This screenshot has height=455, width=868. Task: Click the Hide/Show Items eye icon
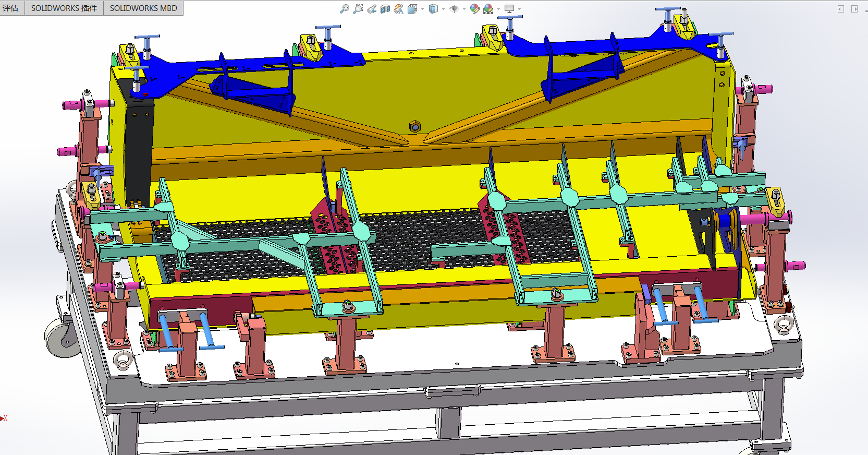(x=454, y=9)
